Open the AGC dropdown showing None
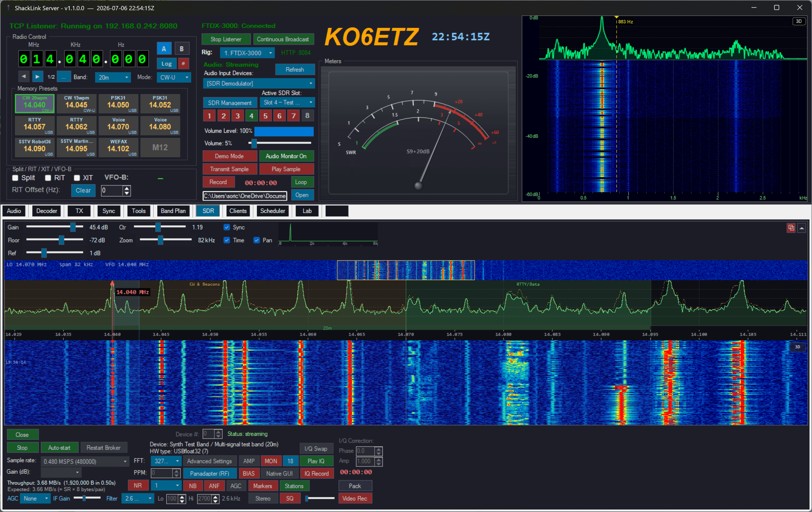The width and height of the screenshot is (812, 512). pos(35,498)
